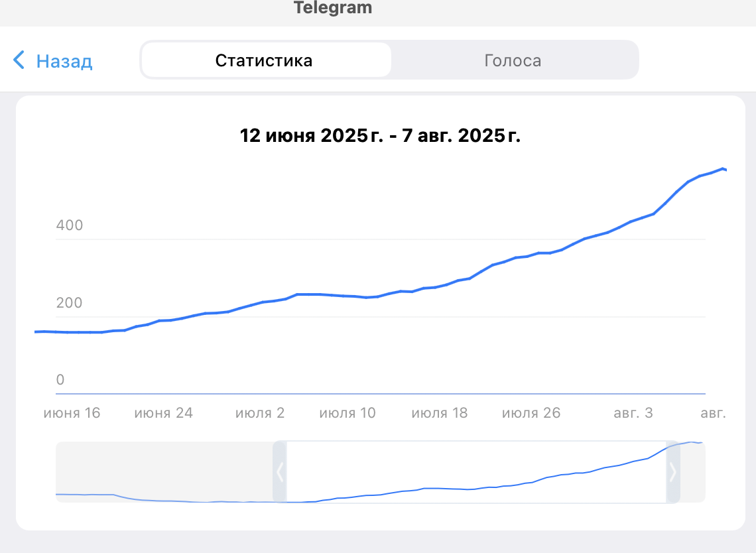Click the left range slider handle
Image resolution: width=756 pixels, height=553 pixels.
(280, 472)
